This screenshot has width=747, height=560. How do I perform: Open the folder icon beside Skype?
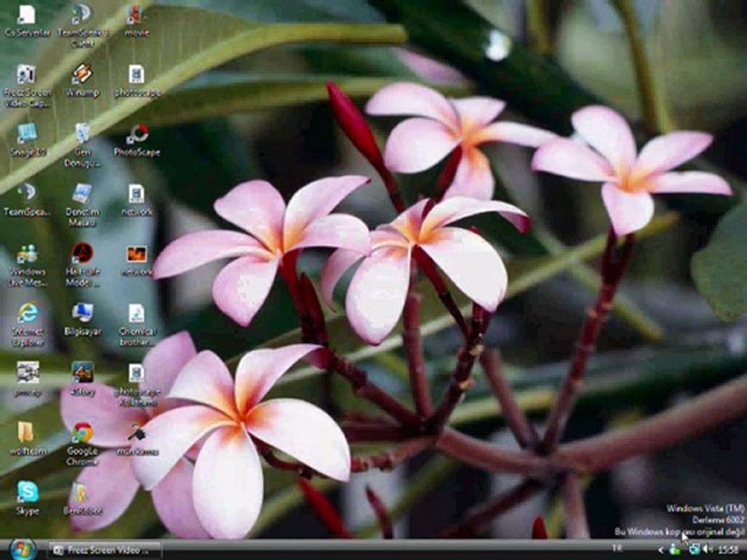(82, 498)
